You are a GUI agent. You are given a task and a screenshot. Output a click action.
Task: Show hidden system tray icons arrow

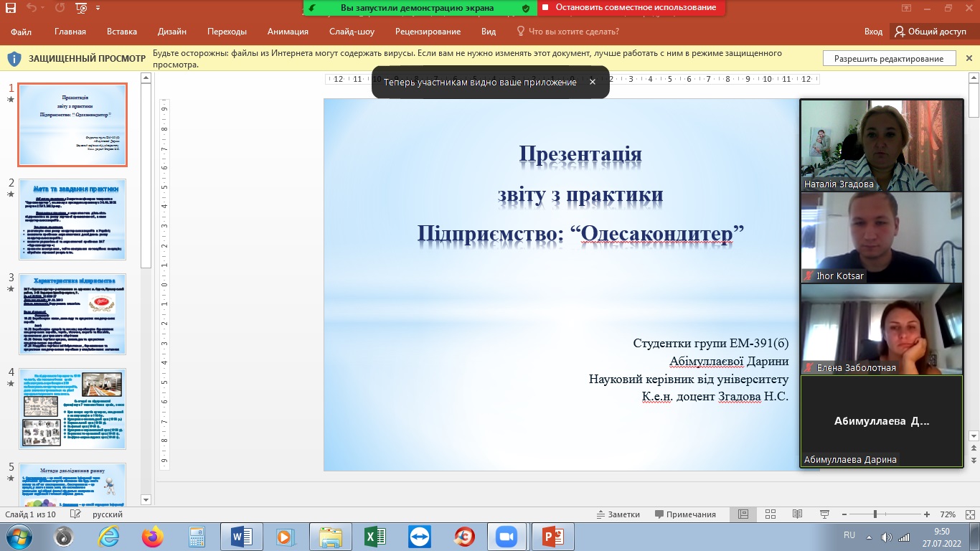click(x=868, y=536)
